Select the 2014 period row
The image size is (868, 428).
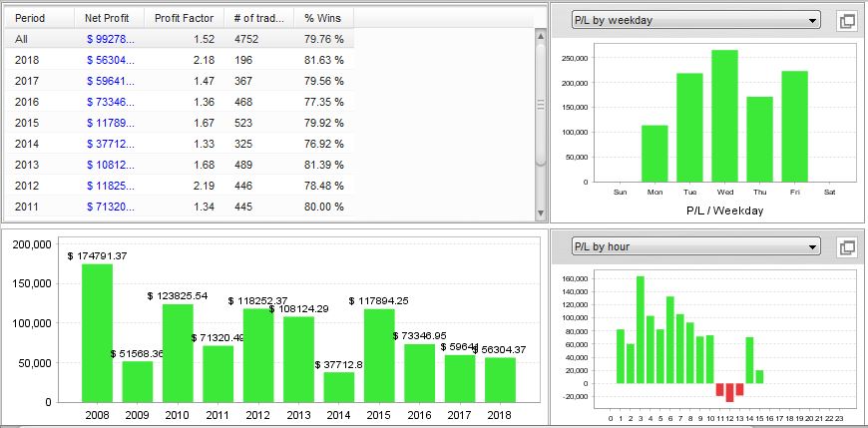coord(180,144)
